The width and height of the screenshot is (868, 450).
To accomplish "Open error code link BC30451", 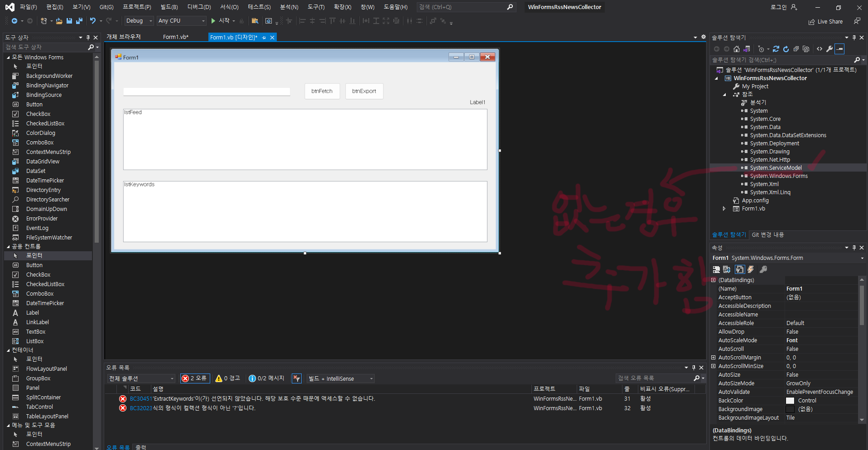I will click(140, 399).
